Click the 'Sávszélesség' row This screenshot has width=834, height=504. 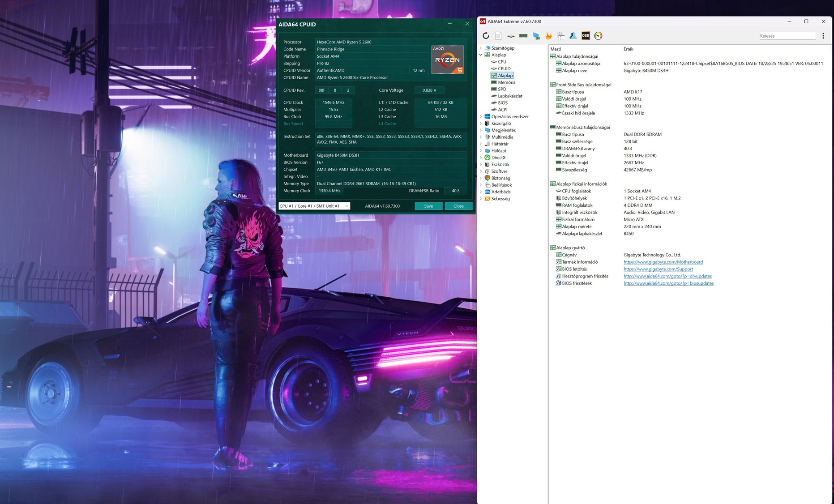[x=689, y=170]
